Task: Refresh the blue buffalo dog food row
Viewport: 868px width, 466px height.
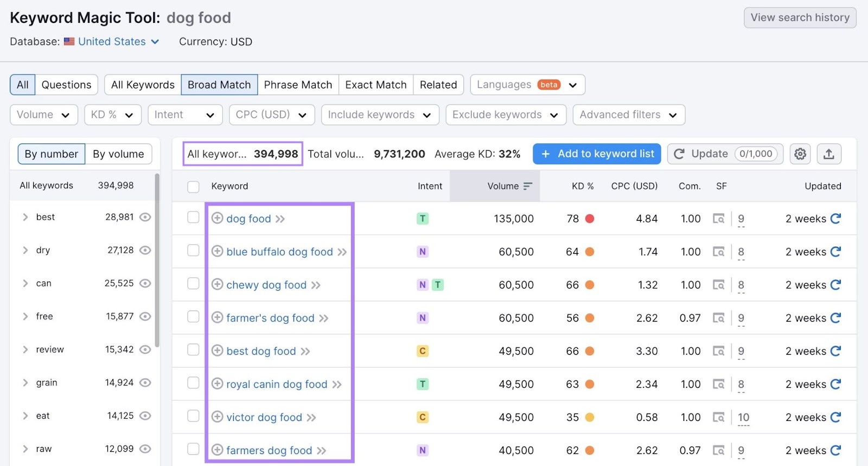Action: [835, 252]
